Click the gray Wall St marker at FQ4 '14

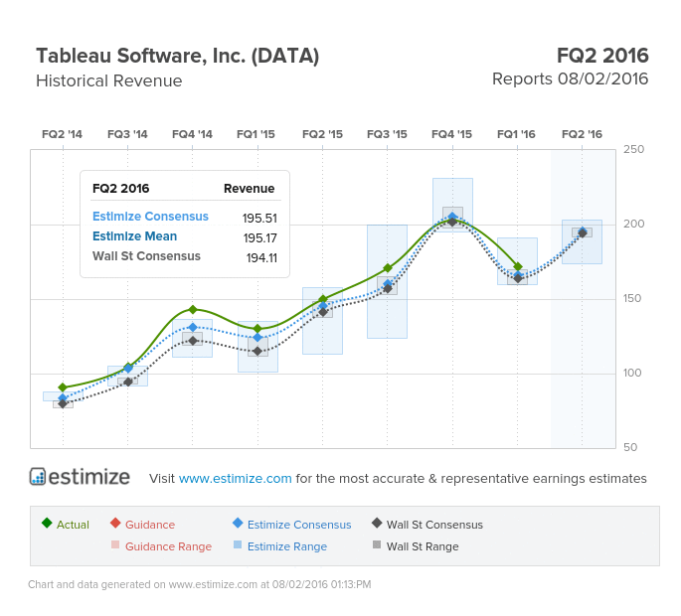coord(193,341)
